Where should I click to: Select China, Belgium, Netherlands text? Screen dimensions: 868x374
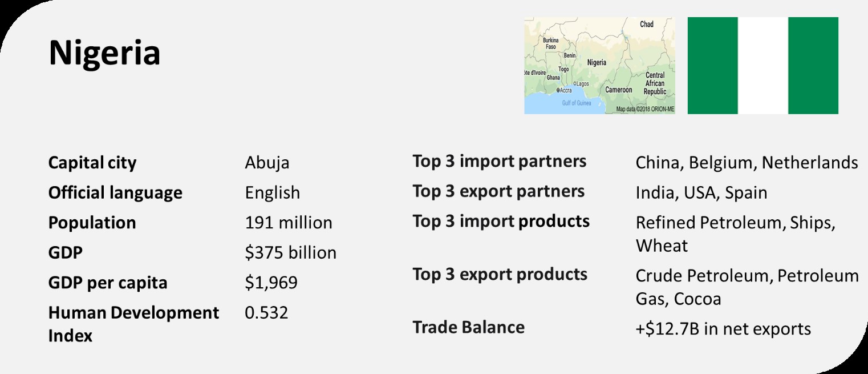click(x=747, y=163)
